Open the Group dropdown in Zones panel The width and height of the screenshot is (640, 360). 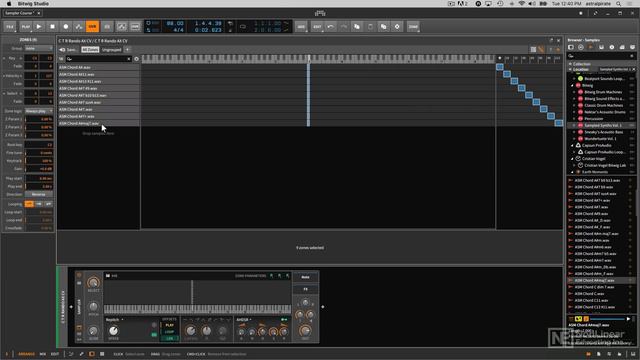point(39,48)
